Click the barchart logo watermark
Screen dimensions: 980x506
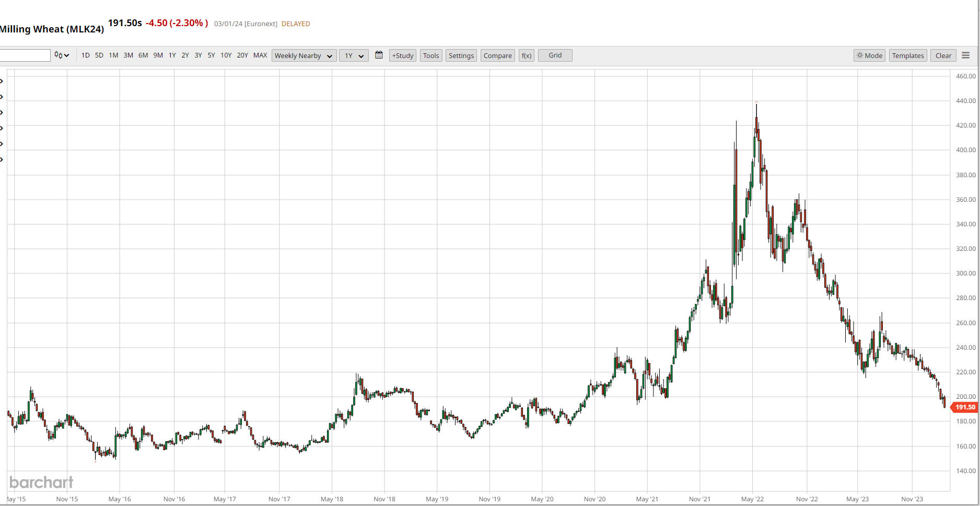[x=41, y=482]
